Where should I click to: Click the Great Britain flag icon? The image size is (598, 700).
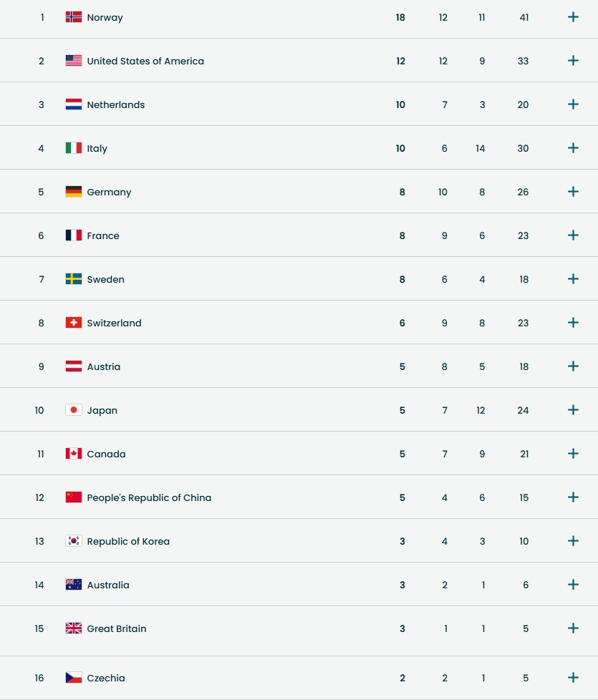click(74, 628)
